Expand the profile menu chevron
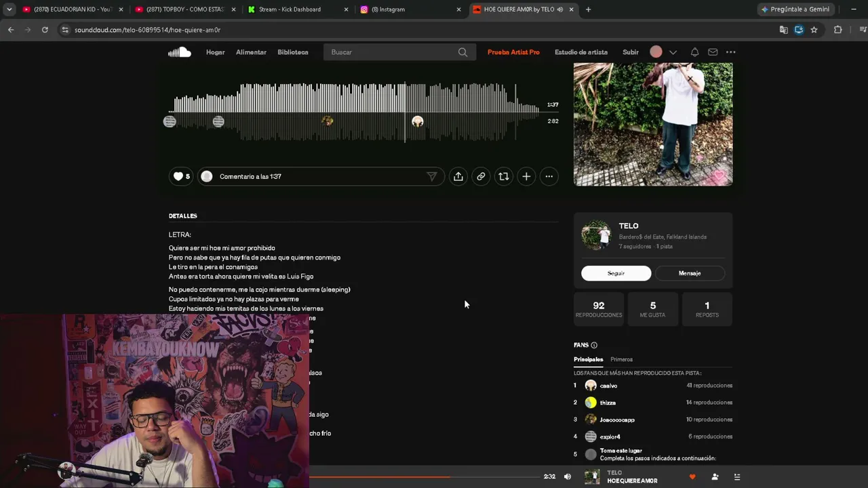This screenshot has width=868, height=488. point(673,52)
